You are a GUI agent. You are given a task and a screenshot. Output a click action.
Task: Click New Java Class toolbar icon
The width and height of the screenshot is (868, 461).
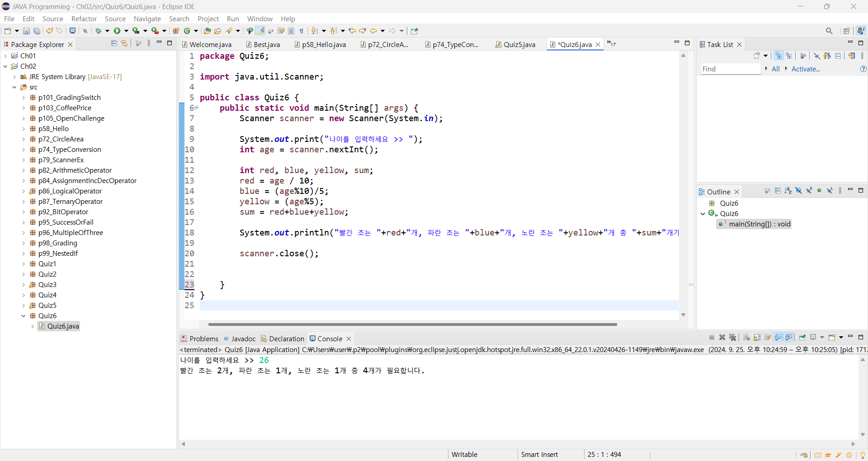(187, 31)
